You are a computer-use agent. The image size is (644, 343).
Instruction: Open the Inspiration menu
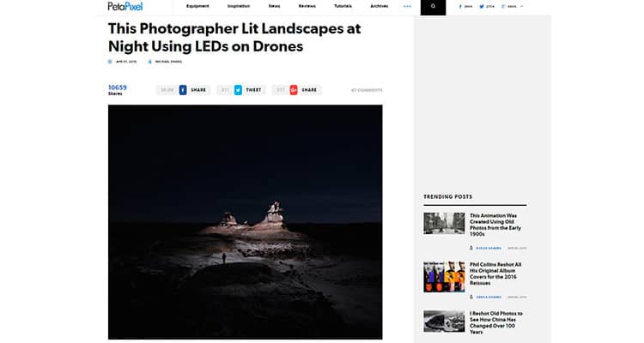tap(239, 6)
